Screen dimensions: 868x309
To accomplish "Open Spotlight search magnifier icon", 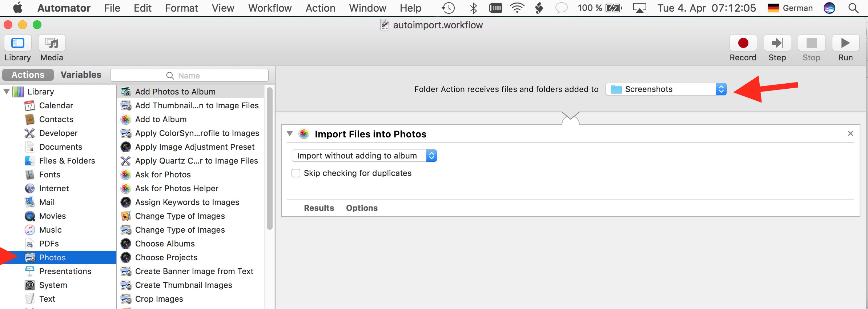I will click(853, 8).
